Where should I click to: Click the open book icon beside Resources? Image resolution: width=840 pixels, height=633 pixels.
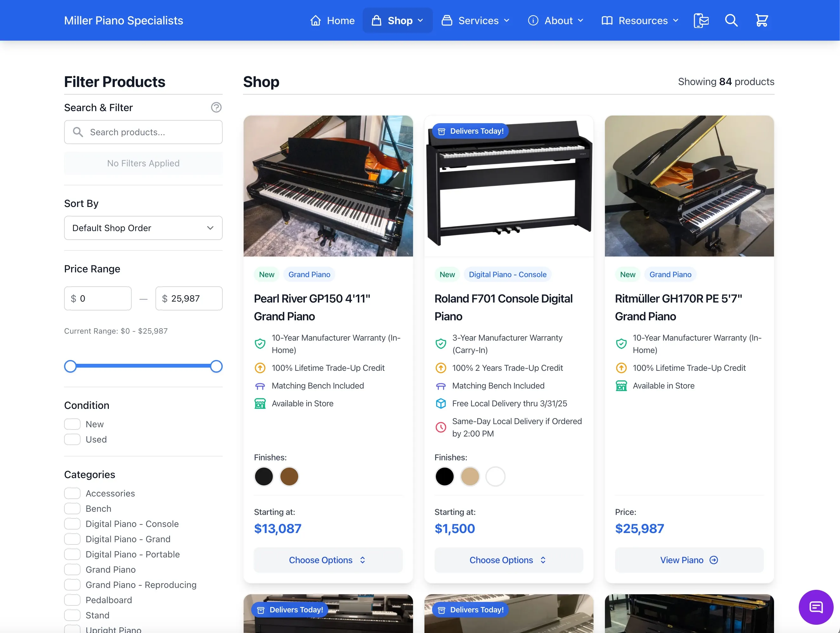point(607,21)
